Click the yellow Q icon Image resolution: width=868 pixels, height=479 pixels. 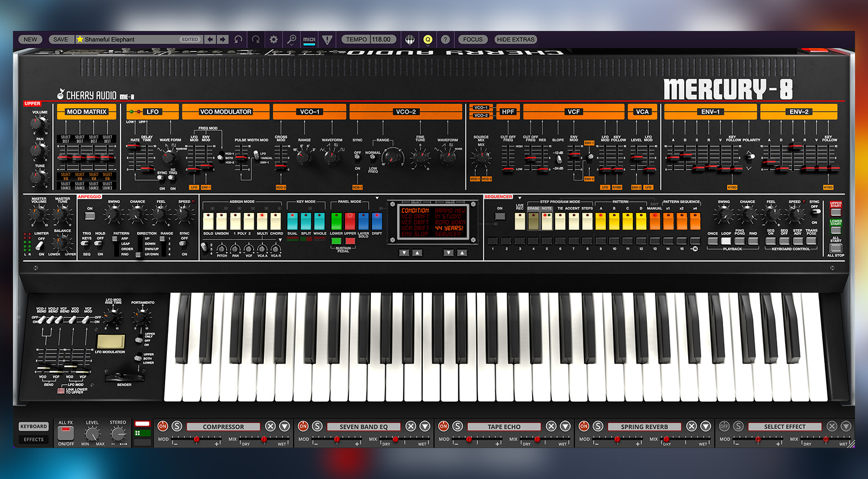click(428, 39)
